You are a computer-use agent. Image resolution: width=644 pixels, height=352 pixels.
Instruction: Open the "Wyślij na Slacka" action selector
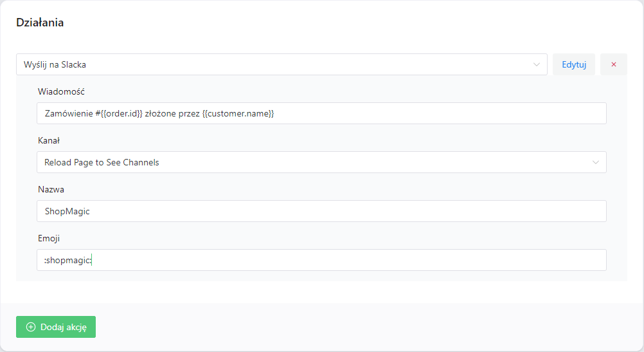click(276, 64)
